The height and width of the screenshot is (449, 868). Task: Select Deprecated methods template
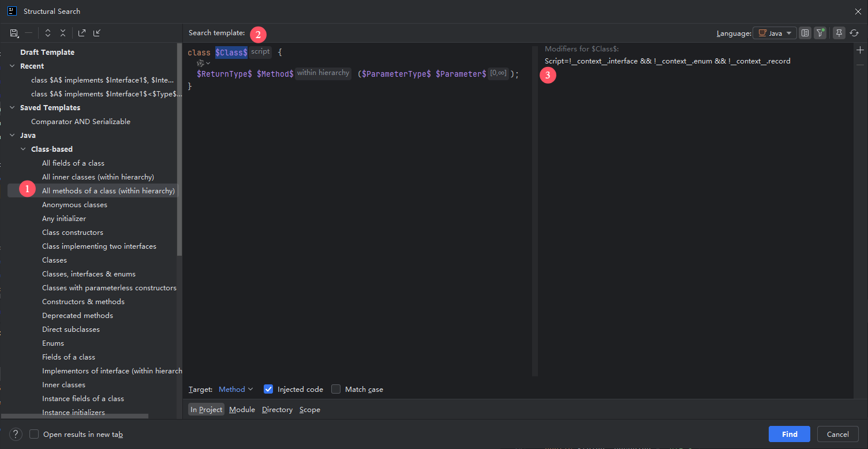(77, 315)
